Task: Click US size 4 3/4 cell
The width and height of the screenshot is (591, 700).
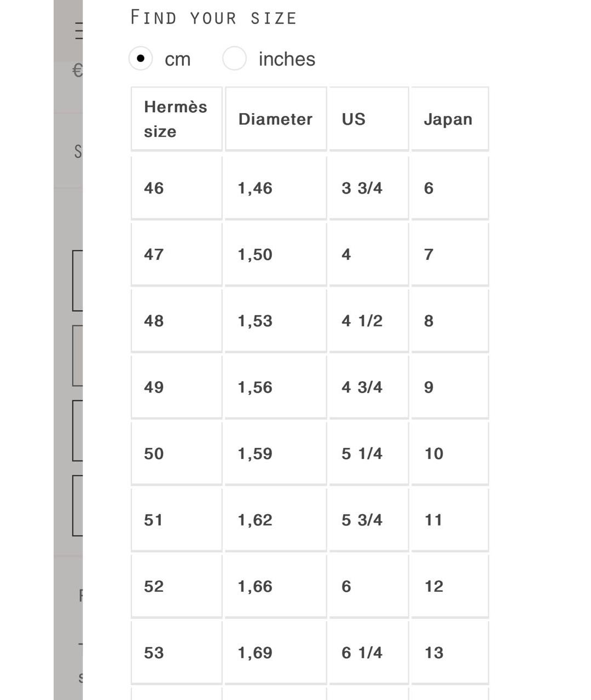Action: 369,387
